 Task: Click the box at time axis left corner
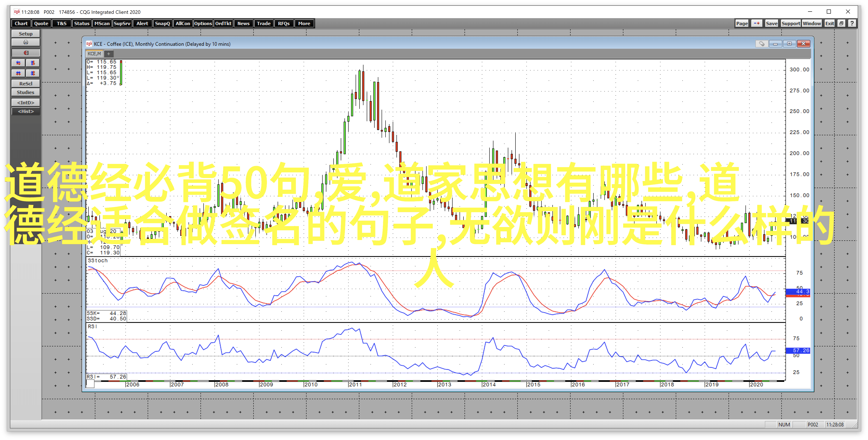[x=90, y=384]
